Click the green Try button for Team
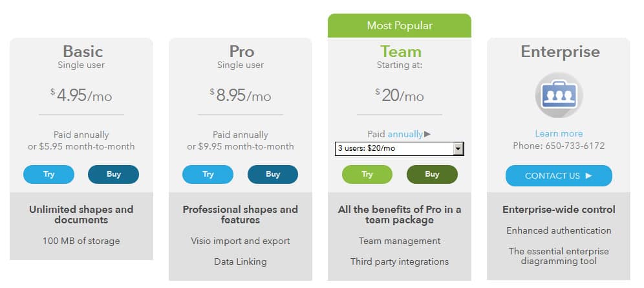Screen dimensions: 644x288 click(367, 174)
